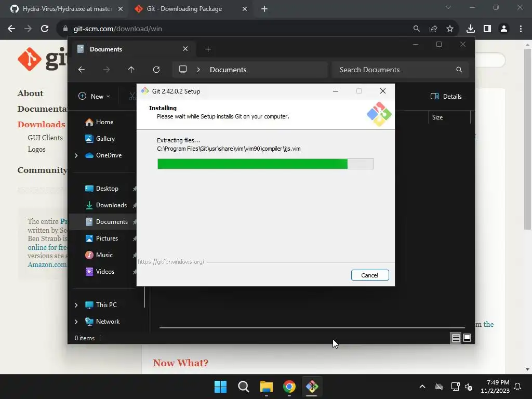Click the Git Setup taskbar icon
Screen dimensions: 532x399
pos(312,387)
